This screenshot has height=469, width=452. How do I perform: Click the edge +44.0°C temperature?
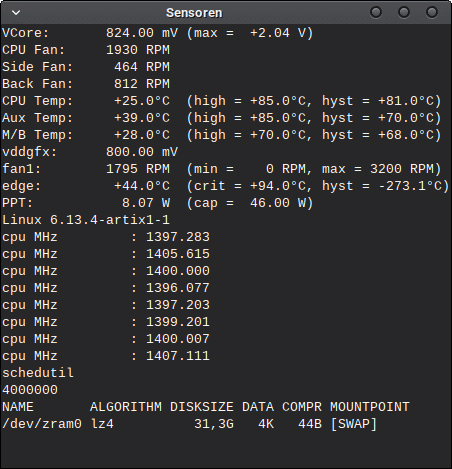(142, 186)
